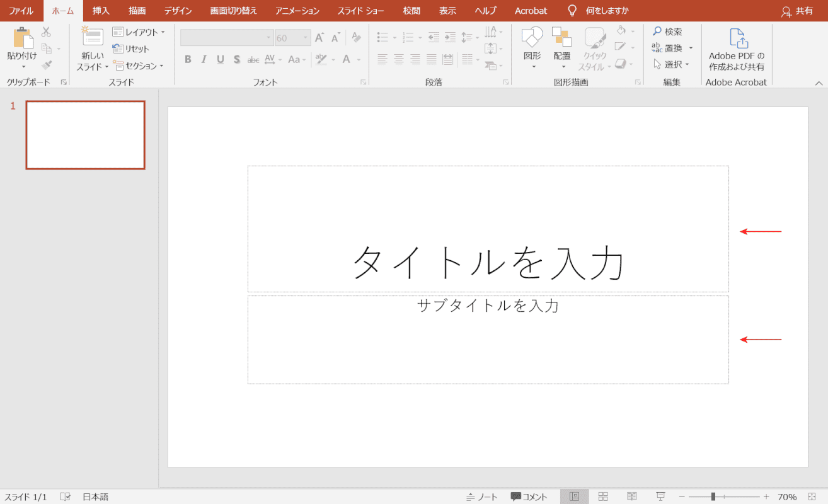Click the Clear All Formatting eraser icon
Screen dimensions: 828x504
click(x=356, y=38)
